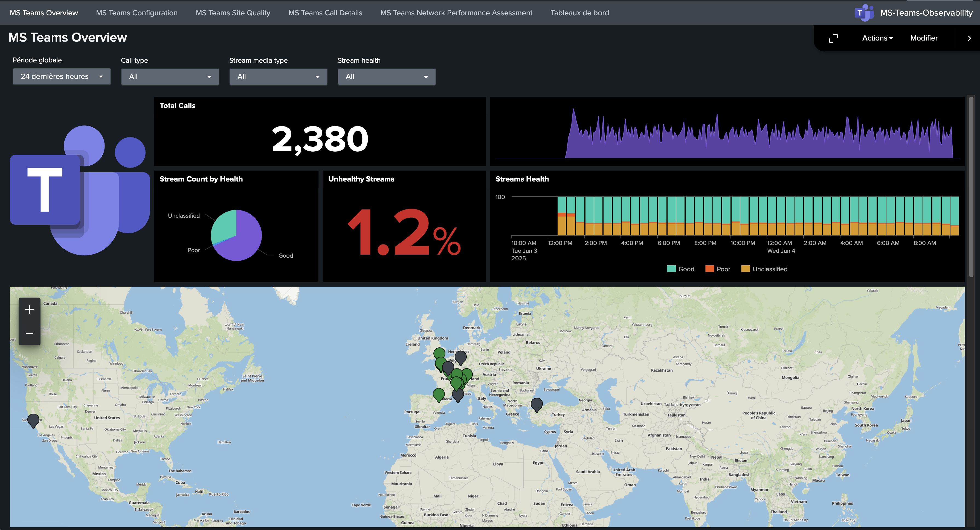Switch to MS Teams Configuration tab
Viewport: 980px width, 530px height.
click(x=137, y=13)
